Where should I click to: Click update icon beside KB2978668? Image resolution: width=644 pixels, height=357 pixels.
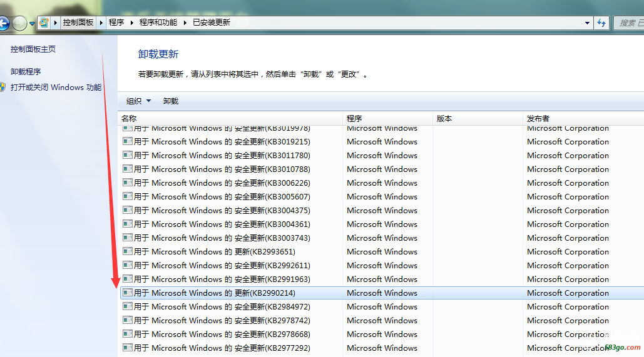(127, 334)
